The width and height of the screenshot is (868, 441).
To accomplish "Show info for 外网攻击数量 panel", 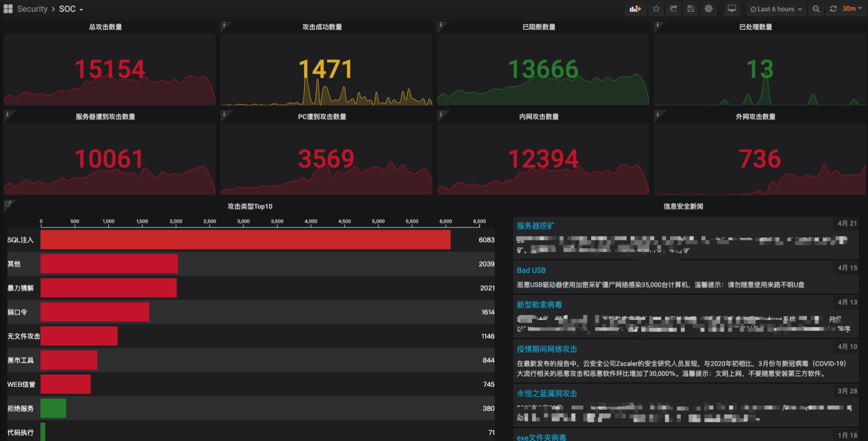I will pyautogui.click(x=658, y=115).
